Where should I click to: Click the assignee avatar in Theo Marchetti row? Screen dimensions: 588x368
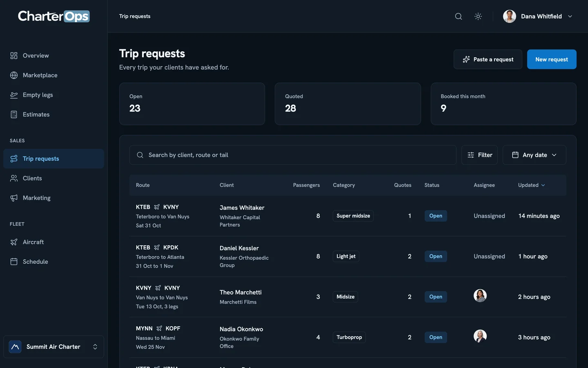(480, 296)
